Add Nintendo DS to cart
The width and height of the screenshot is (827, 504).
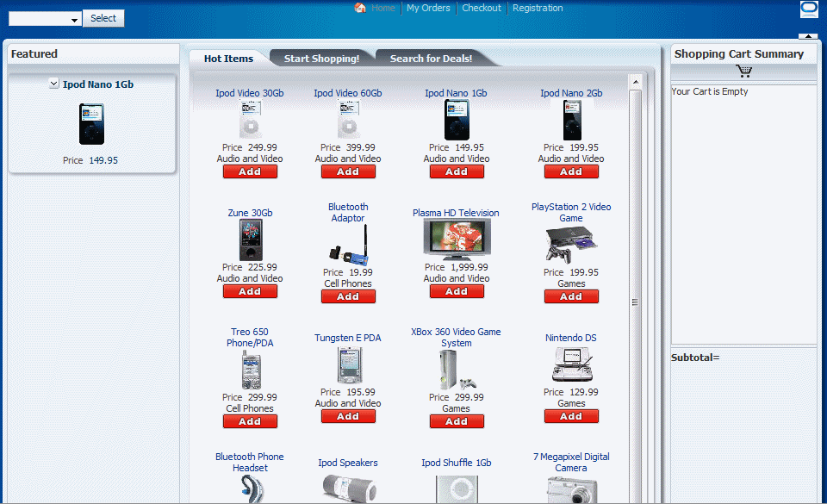(x=571, y=416)
